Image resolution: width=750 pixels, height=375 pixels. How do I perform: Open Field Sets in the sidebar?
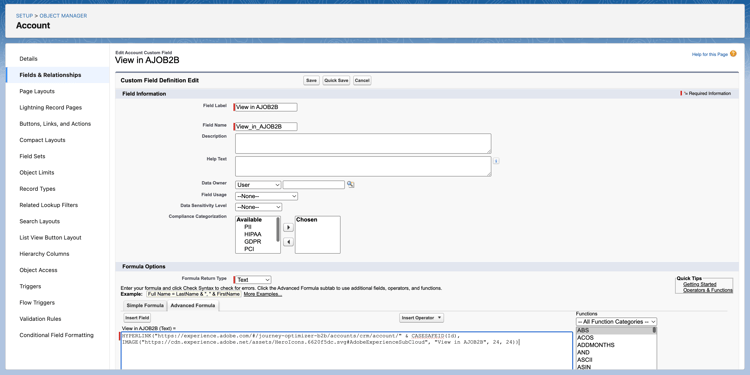coord(32,156)
